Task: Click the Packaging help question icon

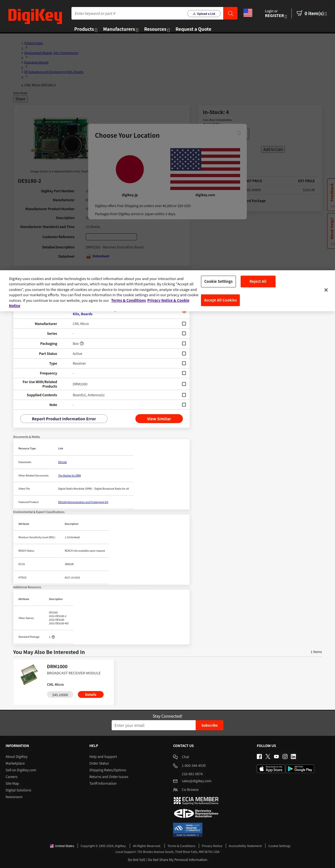Action: click(x=82, y=343)
